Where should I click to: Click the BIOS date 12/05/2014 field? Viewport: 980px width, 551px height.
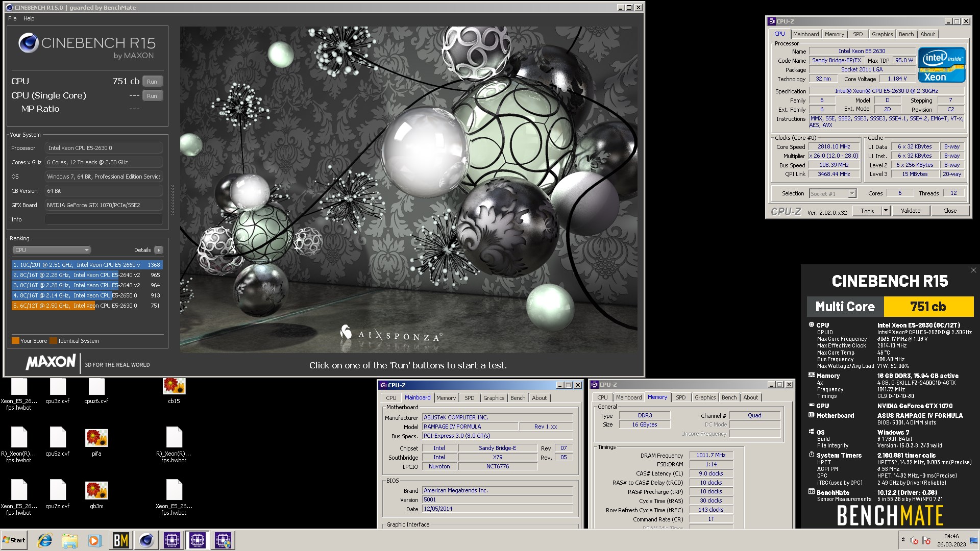tap(497, 509)
